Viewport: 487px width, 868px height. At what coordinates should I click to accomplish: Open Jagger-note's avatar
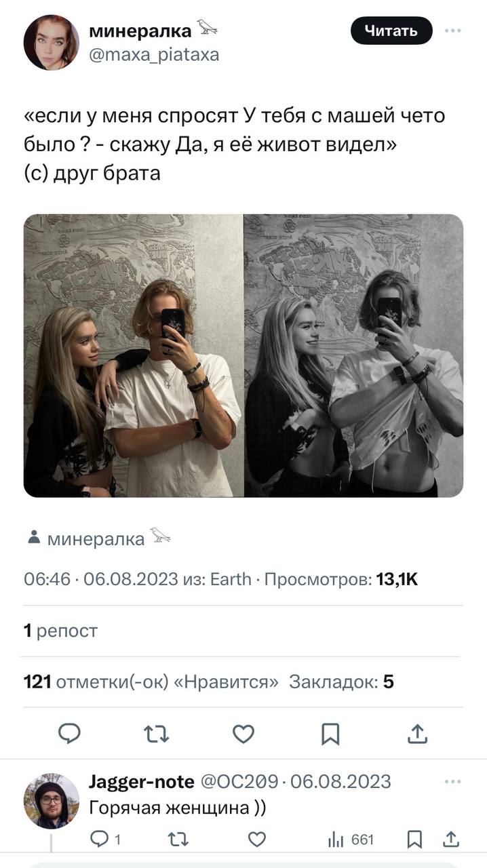point(51,801)
